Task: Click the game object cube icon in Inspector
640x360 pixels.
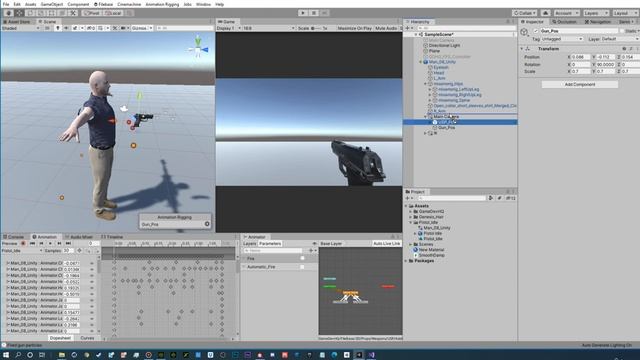Action: coord(525,32)
